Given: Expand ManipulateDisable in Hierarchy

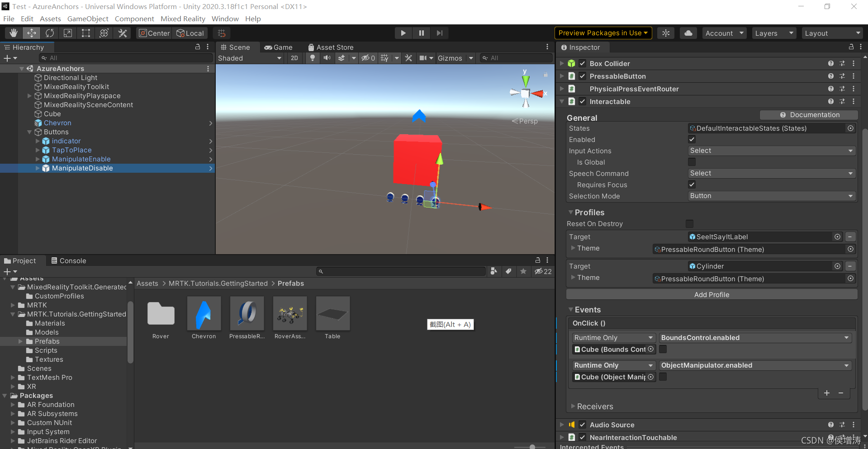Looking at the screenshot, I should pyautogui.click(x=38, y=168).
